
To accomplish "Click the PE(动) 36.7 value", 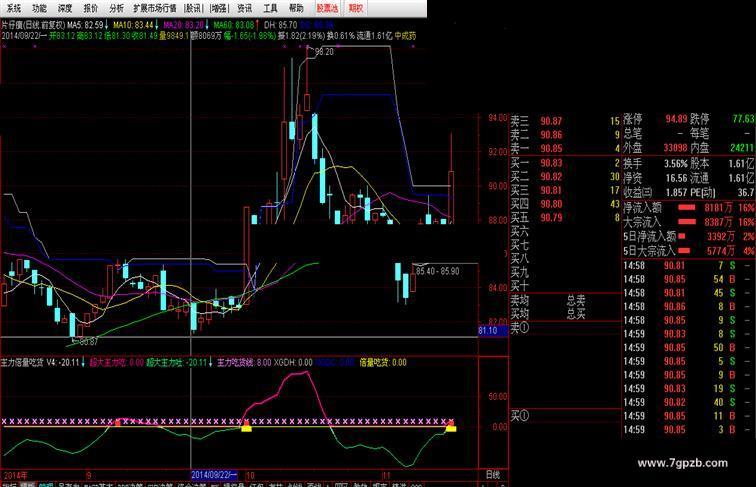I will (746, 192).
